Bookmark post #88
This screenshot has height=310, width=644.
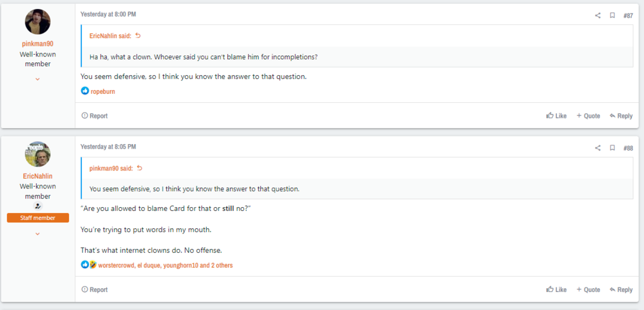pyautogui.click(x=612, y=148)
